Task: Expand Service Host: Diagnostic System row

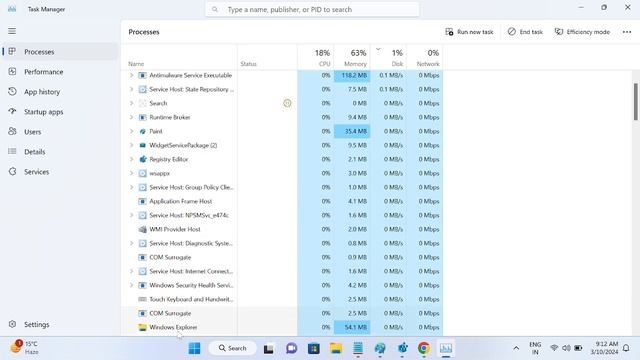Action: (x=131, y=243)
